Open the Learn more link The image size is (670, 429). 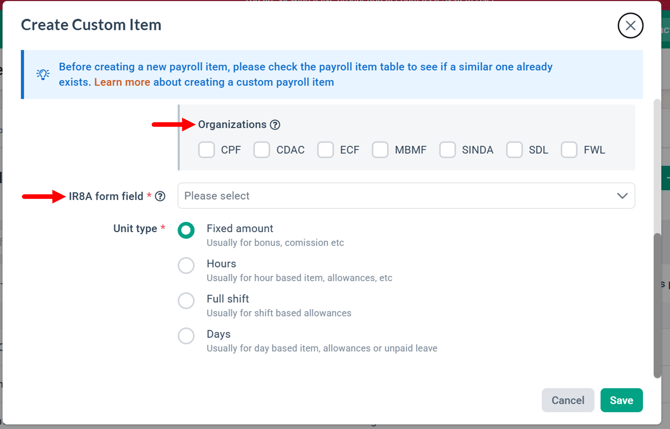point(122,82)
